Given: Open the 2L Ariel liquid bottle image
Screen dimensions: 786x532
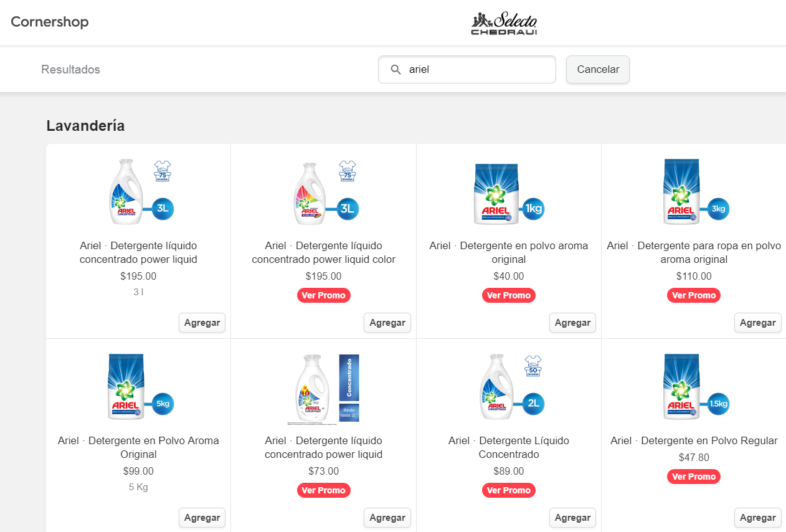Looking at the screenshot, I should click(509, 387).
